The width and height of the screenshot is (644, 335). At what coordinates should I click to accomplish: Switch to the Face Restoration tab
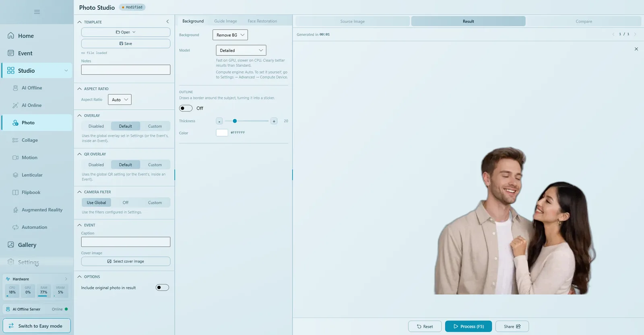click(x=262, y=21)
